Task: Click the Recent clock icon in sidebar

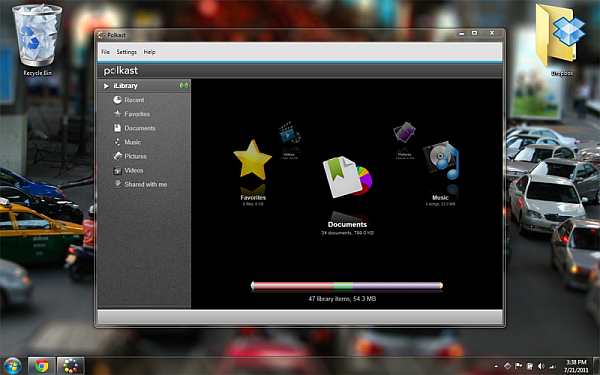Action: [x=117, y=100]
